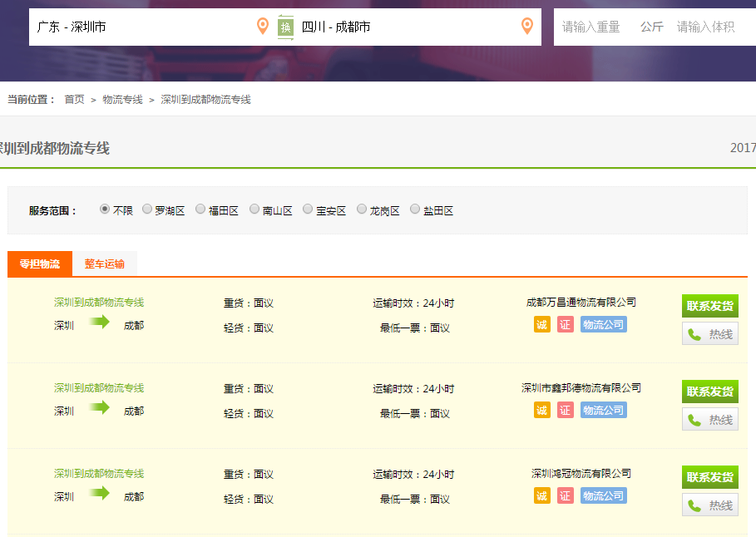
Task: Open 深圳到成都物流专线 link in 鑫邦德 row
Action: coord(99,387)
